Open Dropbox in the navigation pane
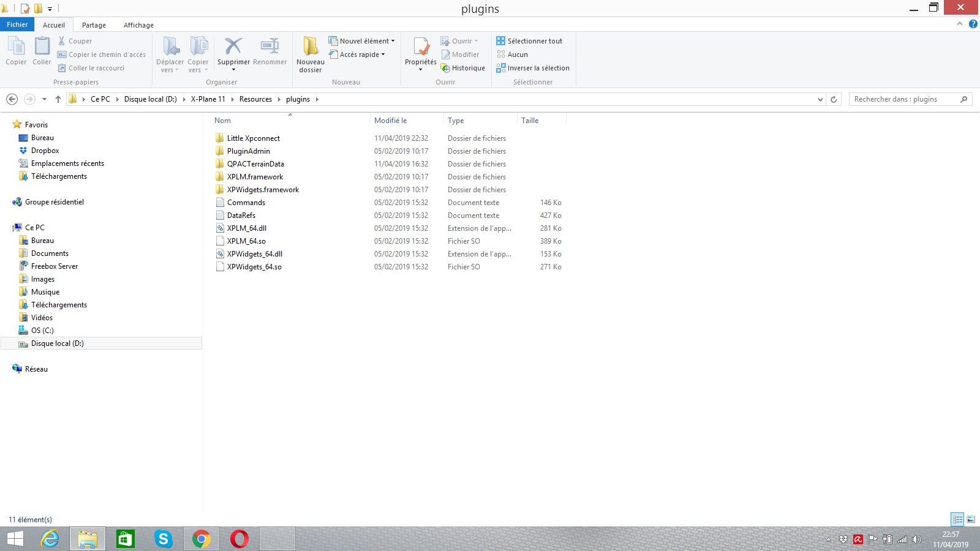 45,151
